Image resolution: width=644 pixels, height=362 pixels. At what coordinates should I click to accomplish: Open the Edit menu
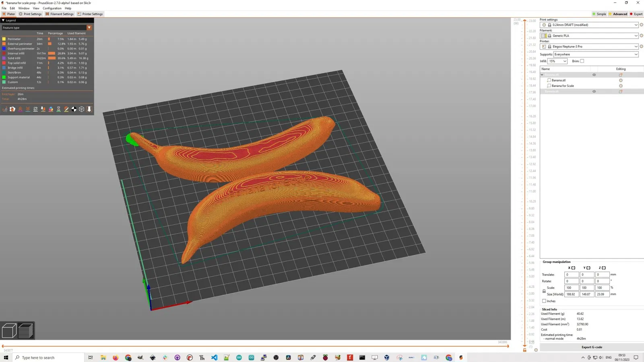click(x=12, y=8)
